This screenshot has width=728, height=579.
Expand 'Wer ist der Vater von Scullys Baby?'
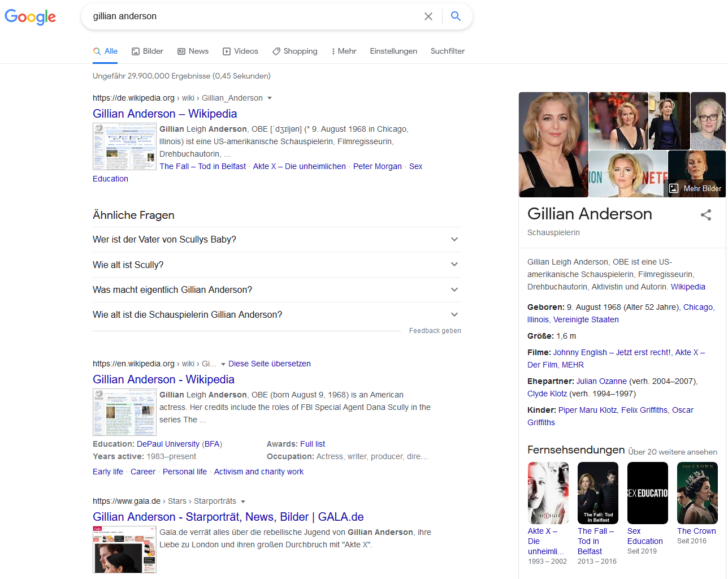point(277,239)
